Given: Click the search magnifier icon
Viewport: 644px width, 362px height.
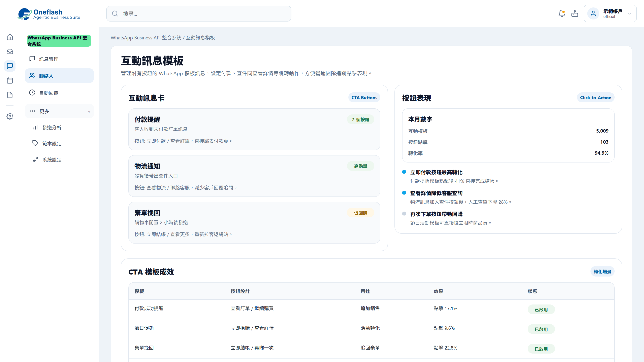Looking at the screenshot, I should tap(115, 13).
